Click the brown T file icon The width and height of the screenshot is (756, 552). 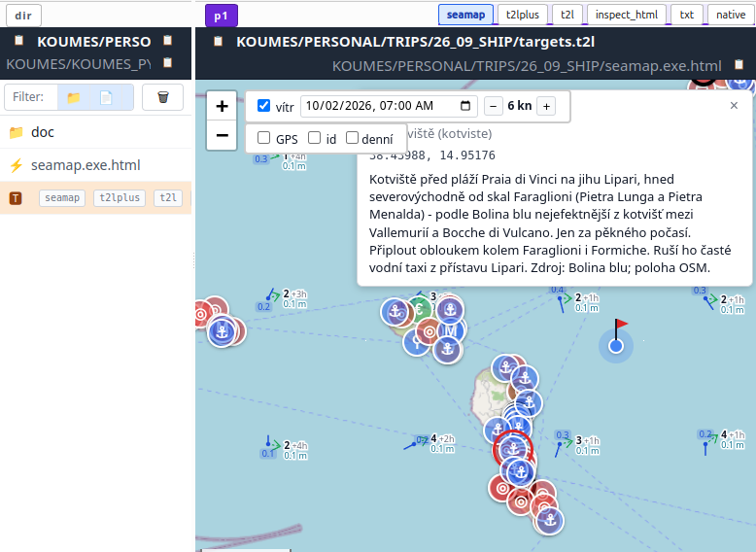(16, 197)
